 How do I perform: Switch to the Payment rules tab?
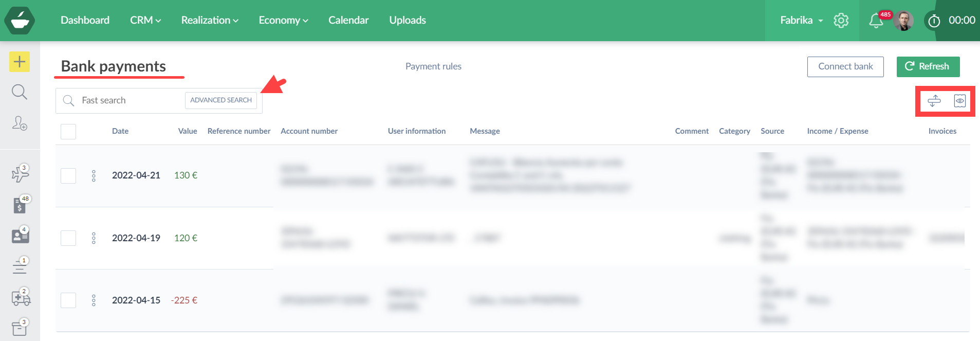click(x=433, y=66)
